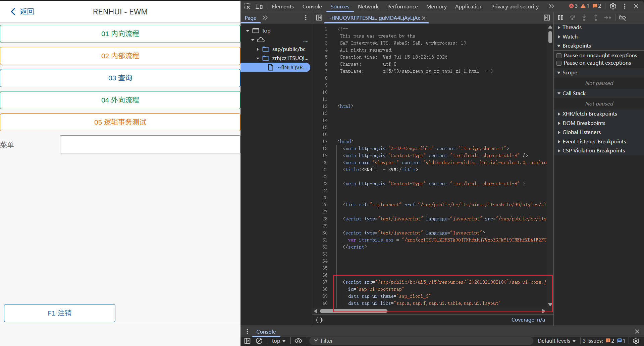Focus the 菜单 input field

tap(150, 144)
